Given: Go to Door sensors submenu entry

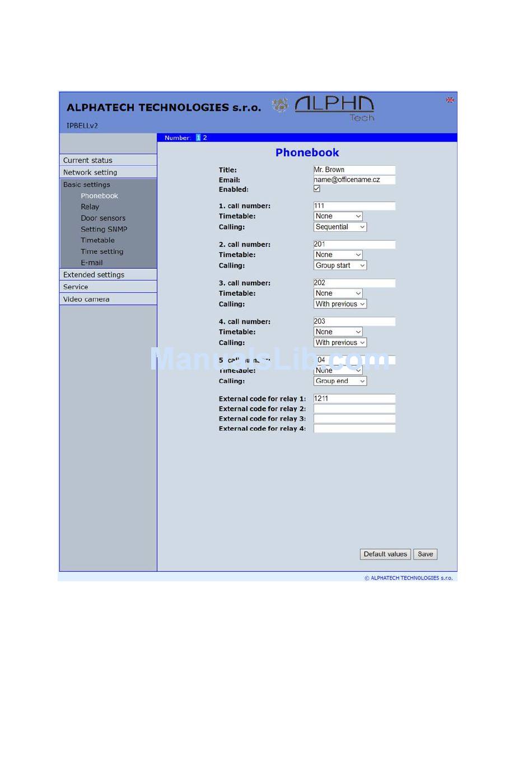Looking at the screenshot, I should 103,218.
